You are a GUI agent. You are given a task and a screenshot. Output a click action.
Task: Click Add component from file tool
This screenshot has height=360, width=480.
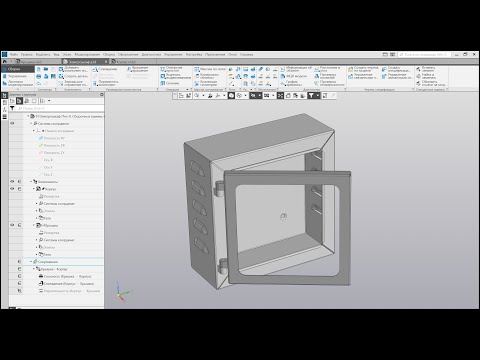pyautogui.click(x=73, y=69)
